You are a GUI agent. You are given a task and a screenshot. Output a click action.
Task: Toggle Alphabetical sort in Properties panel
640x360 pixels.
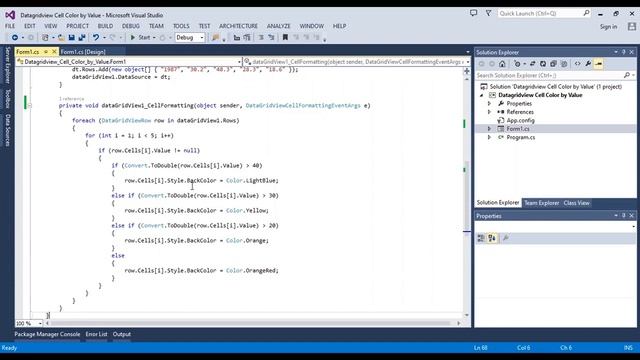tap(492, 238)
